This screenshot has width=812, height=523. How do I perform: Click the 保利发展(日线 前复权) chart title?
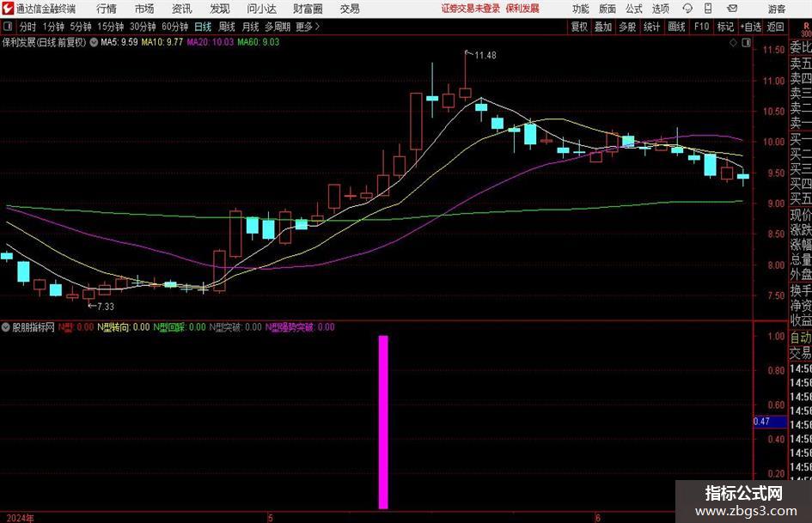click(45, 42)
